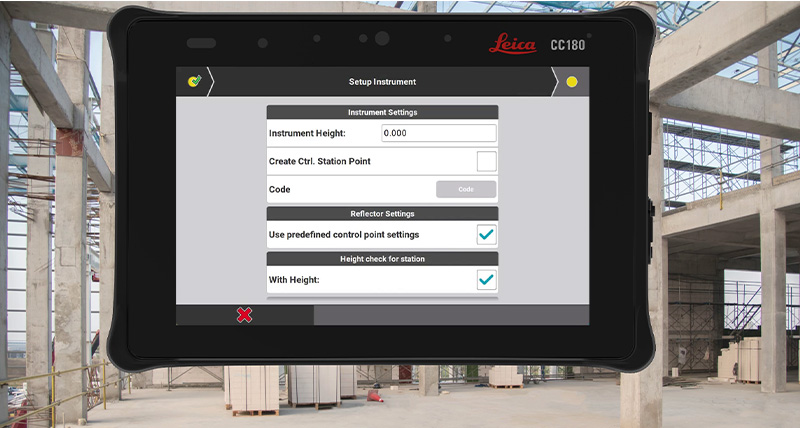Tap the yellow circle status icon
Screen dimensions: 800x428
coord(571,81)
